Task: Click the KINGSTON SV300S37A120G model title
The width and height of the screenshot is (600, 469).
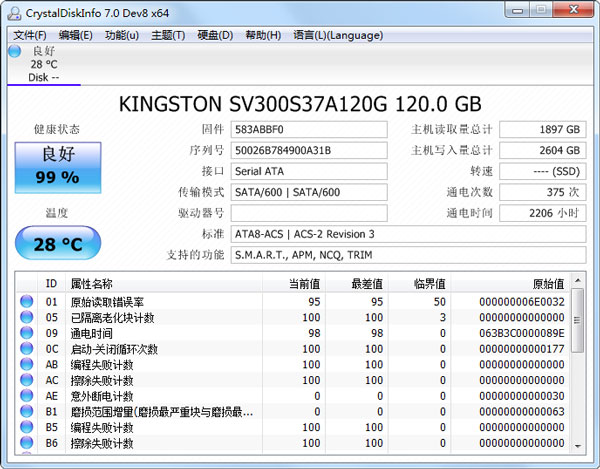Action: 300,104
